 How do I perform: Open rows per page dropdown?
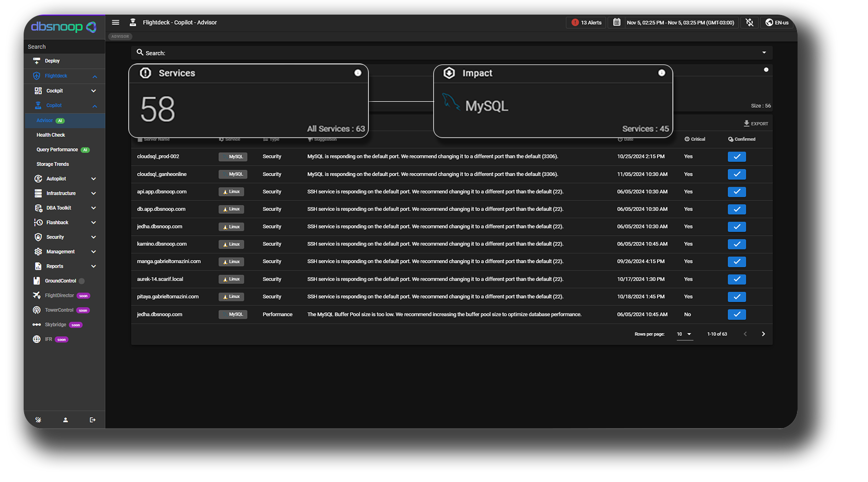click(x=684, y=334)
